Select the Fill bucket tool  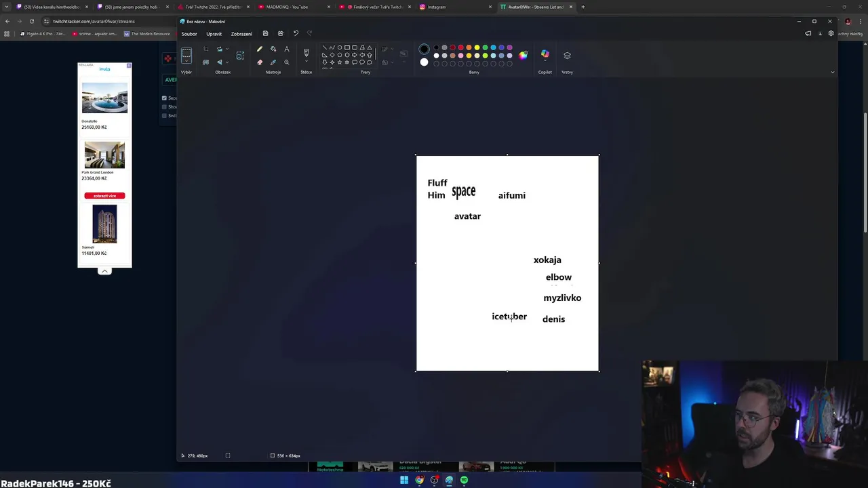273,49
